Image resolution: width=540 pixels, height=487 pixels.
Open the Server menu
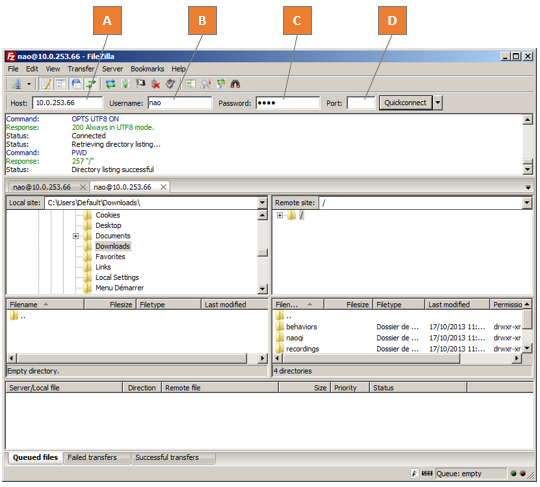click(x=112, y=69)
